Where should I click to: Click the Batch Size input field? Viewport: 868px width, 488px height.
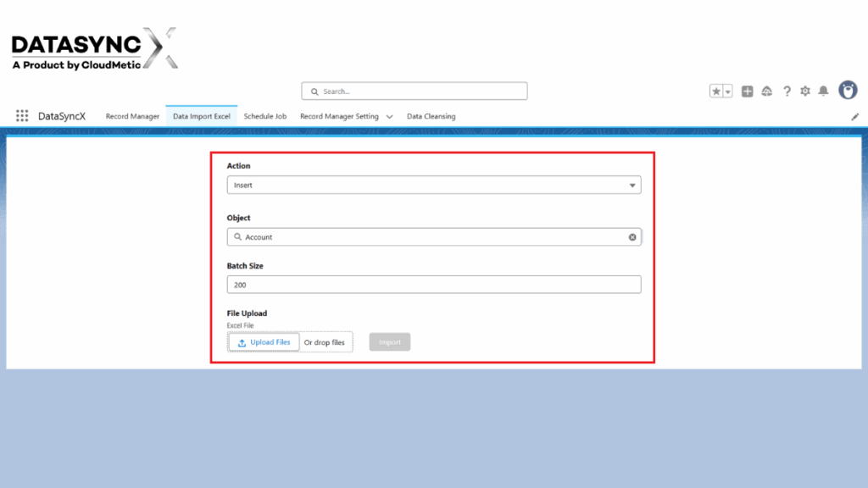point(434,285)
